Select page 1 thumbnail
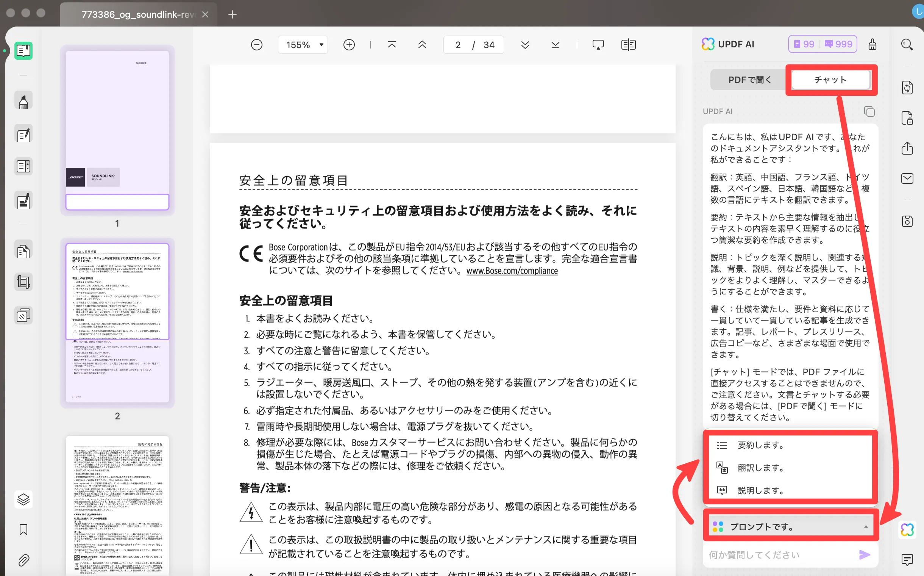The image size is (924, 576). tap(117, 130)
